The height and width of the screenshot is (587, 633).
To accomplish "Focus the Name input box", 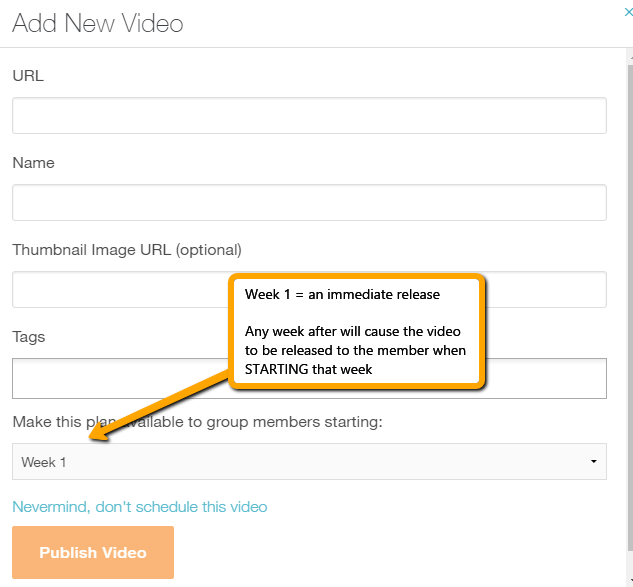I will pyautogui.click(x=309, y=203).
